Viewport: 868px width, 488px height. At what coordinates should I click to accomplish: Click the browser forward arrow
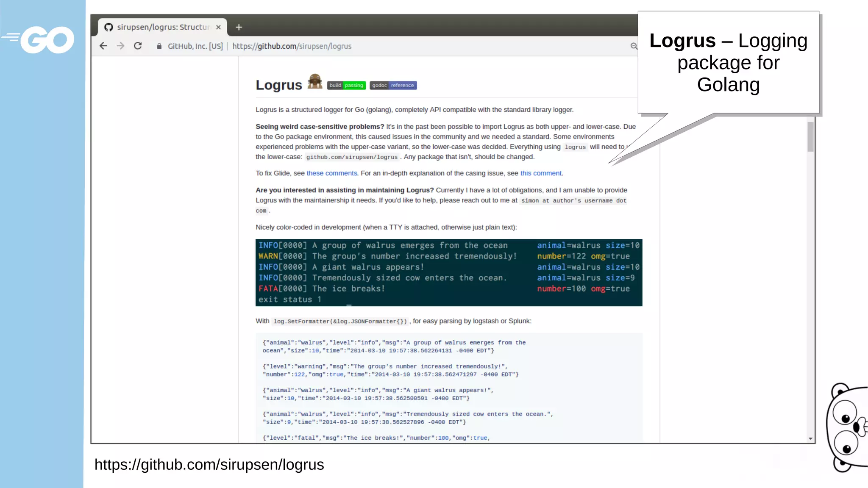point(121,46)
